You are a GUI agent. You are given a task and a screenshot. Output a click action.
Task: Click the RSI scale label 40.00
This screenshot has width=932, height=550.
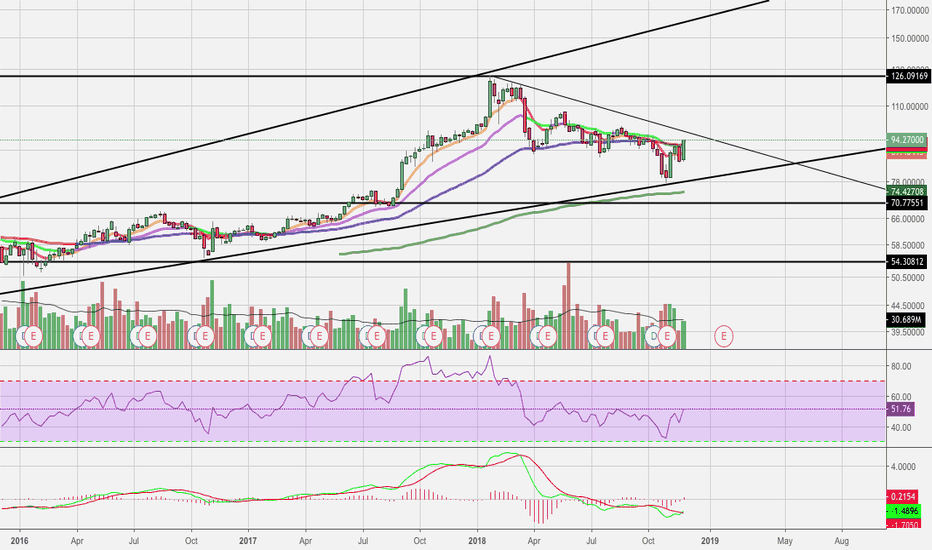point(901,428)
